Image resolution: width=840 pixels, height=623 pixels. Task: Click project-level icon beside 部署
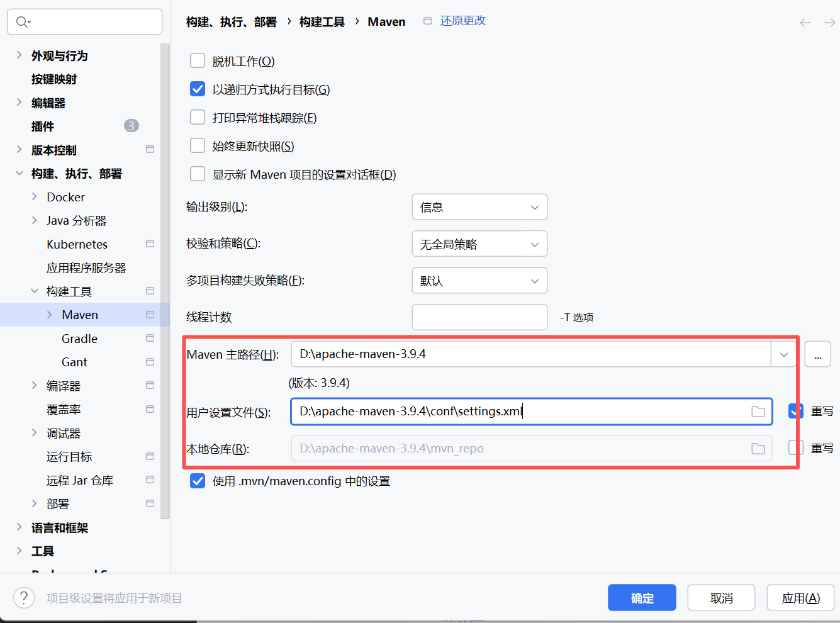point(150,503)
